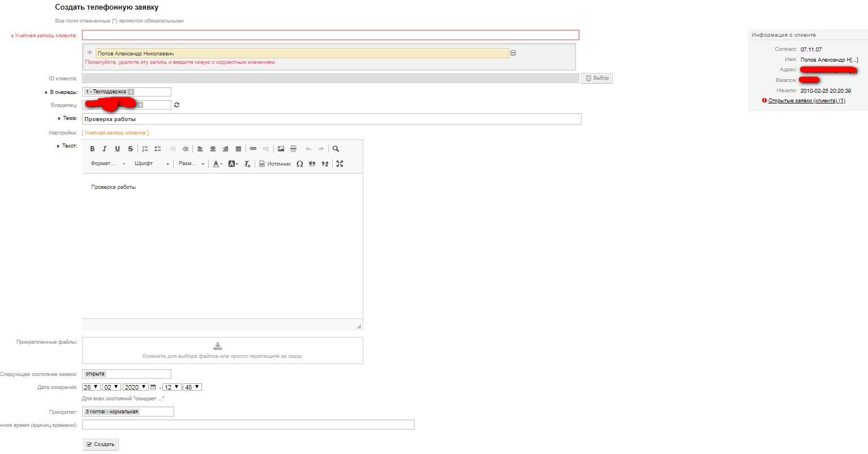Remove formatting with the Tx icon
This screenshot has width=868, height=454.
pos(247,163)
